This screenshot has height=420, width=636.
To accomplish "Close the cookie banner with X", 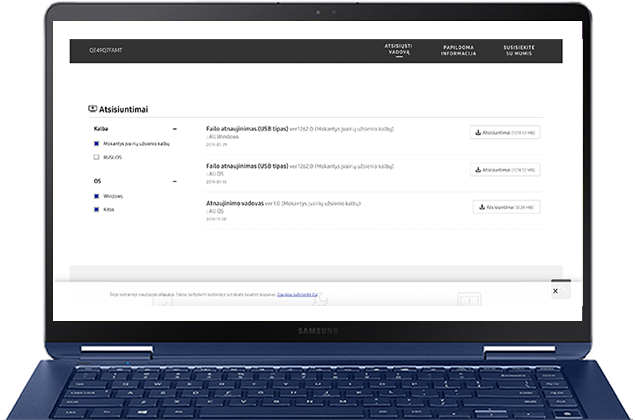I will [555, 291].
